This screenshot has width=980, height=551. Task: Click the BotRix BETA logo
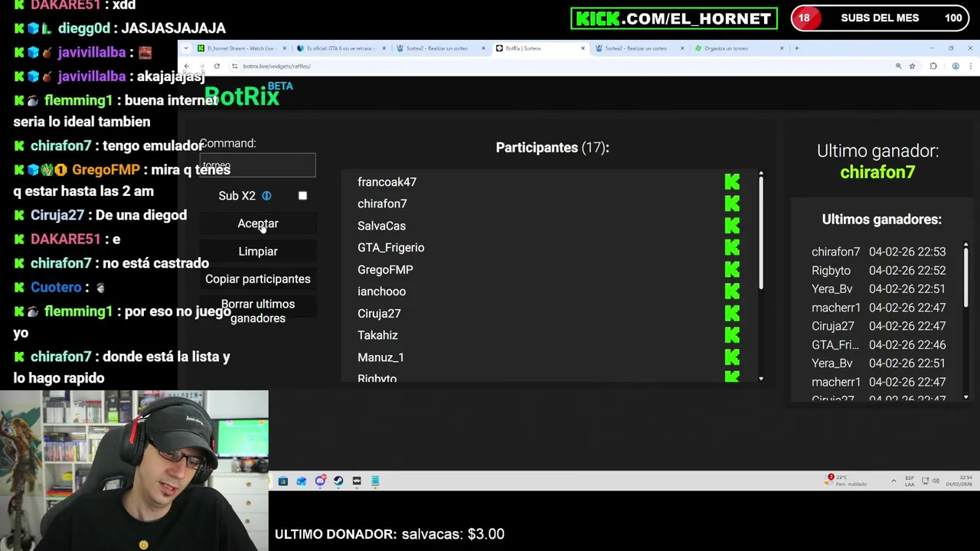pos(248,95)
